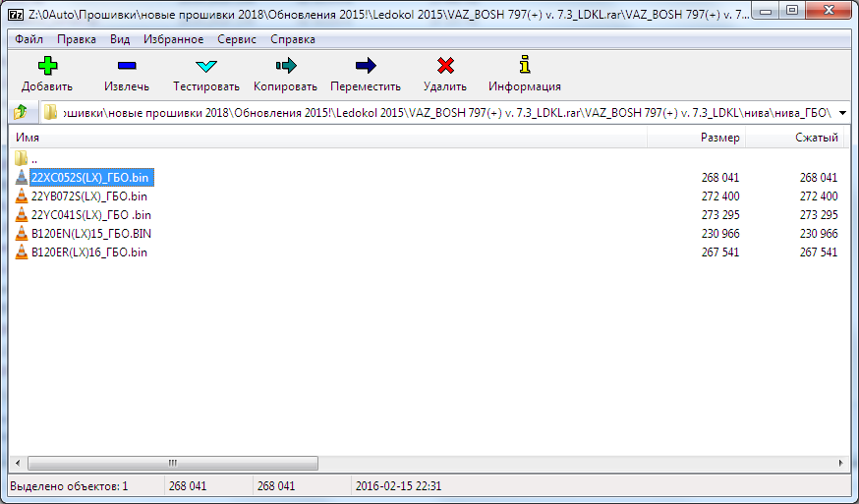Open file Info with yellow icon
The height and width of the screenshot is (504, 859).
tap(524, 67)
